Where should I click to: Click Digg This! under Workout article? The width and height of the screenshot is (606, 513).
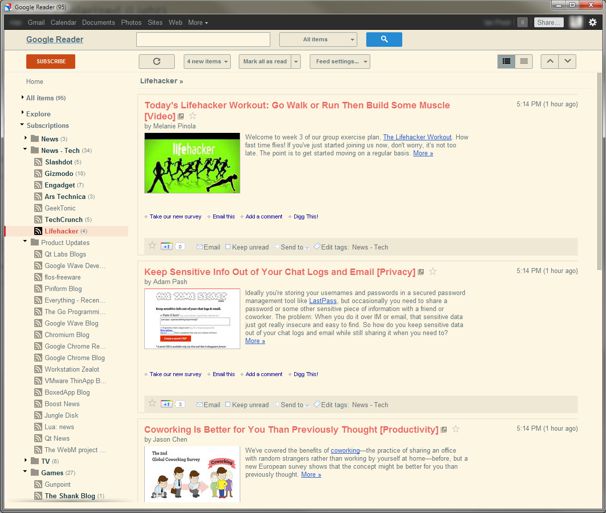coord(306,216)
